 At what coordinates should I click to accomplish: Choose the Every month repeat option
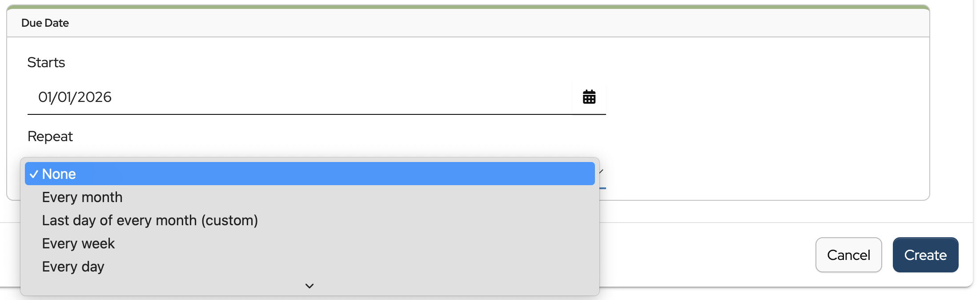coord(82,197)
